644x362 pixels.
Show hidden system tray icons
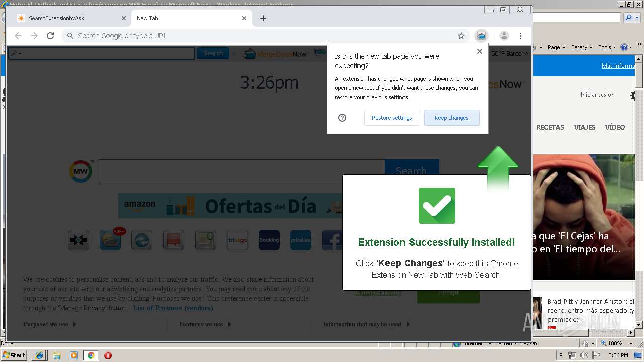[561, 355]
